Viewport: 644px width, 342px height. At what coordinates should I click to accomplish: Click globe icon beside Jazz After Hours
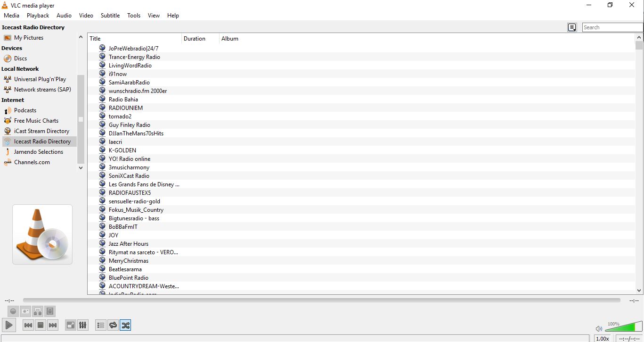click(x=102, y=243)
